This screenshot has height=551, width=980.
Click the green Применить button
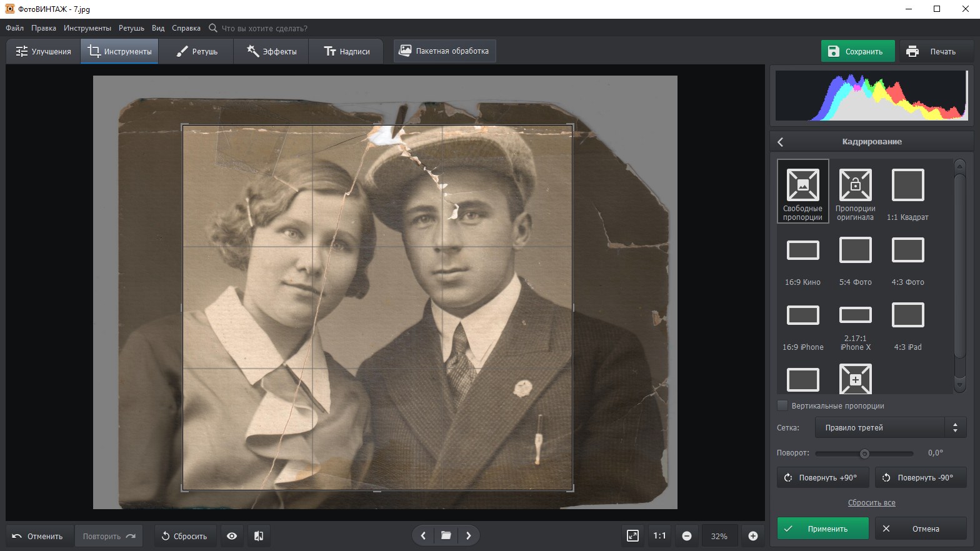pos(822,529)
